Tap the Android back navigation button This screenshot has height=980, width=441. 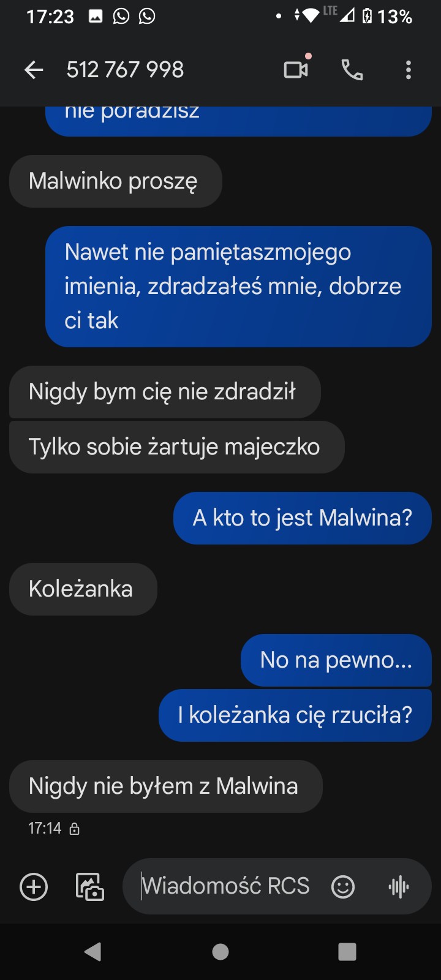pyautogui.click(x=93, y=951)
